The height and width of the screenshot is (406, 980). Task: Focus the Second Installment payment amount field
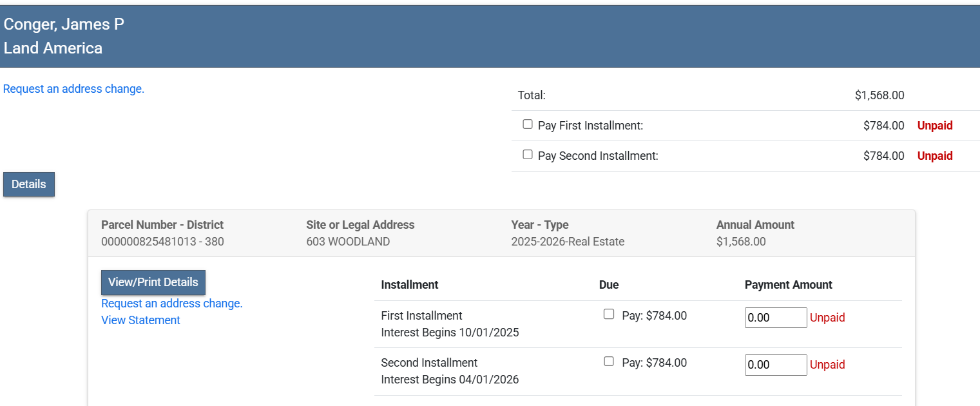point(775,365)
